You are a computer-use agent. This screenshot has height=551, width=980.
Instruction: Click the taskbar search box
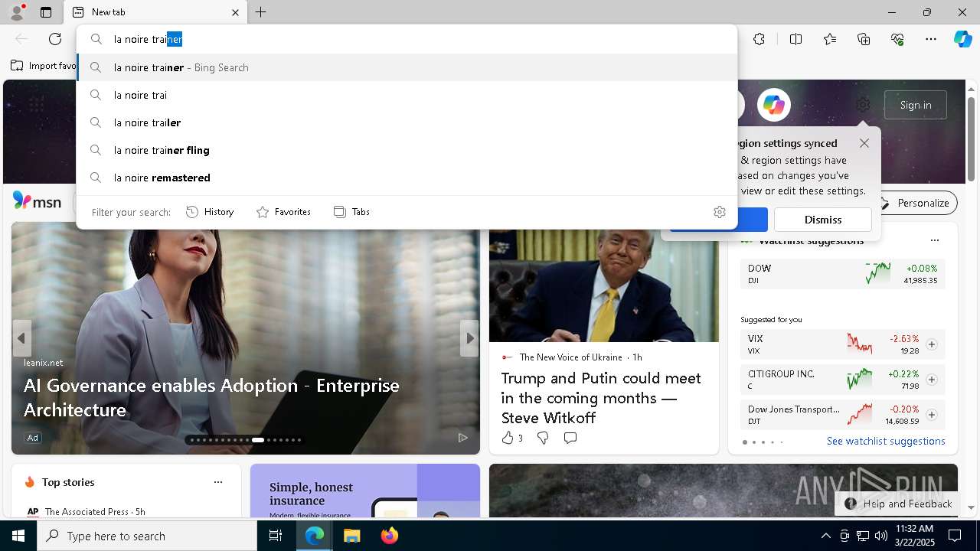[147, 536]
